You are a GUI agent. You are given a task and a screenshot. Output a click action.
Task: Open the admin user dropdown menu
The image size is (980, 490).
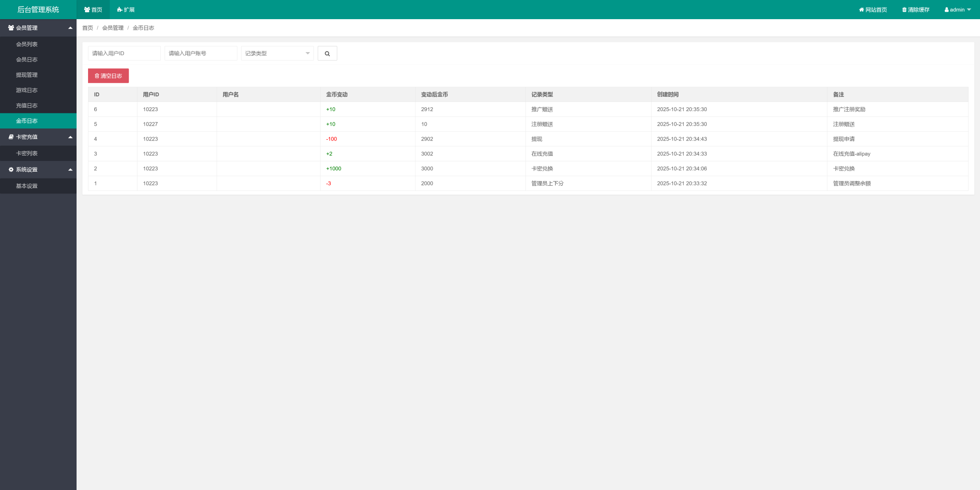click(x=957, y=10)
